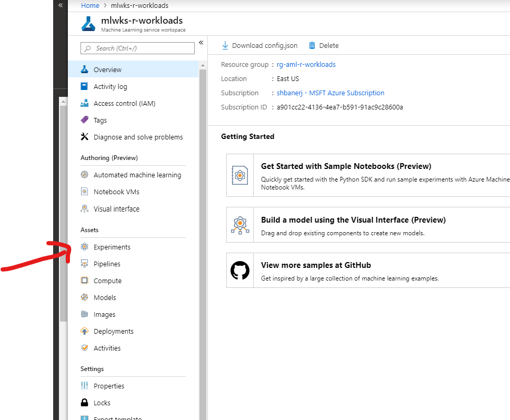Open Locks under Settings

[x=133, y=403]
